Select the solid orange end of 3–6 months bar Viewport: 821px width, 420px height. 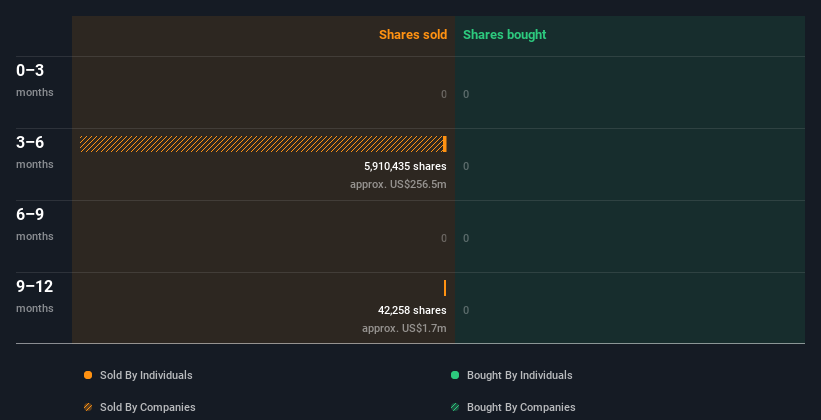(445, 144)
